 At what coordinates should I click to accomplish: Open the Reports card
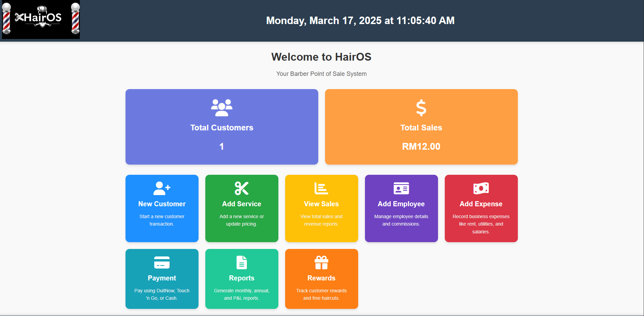pyautogui.click(x=241, y=279)
